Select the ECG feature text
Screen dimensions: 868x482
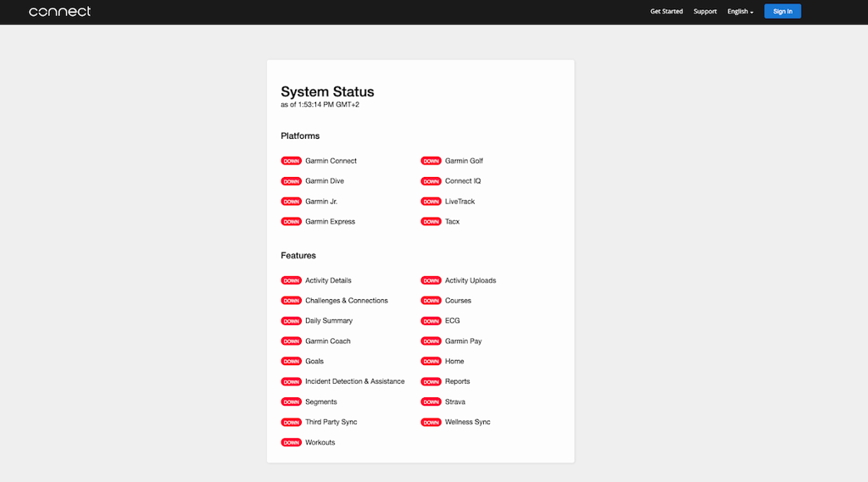[x=453, y=321]
